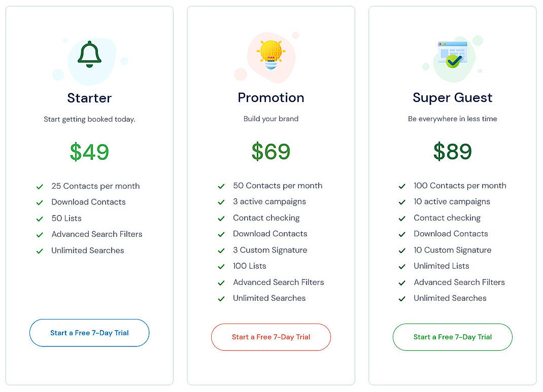Start a Free 7-Day Trial for Super Guest
The height and width of the screenshot is (392, 543).
click(x=452, y=337)
